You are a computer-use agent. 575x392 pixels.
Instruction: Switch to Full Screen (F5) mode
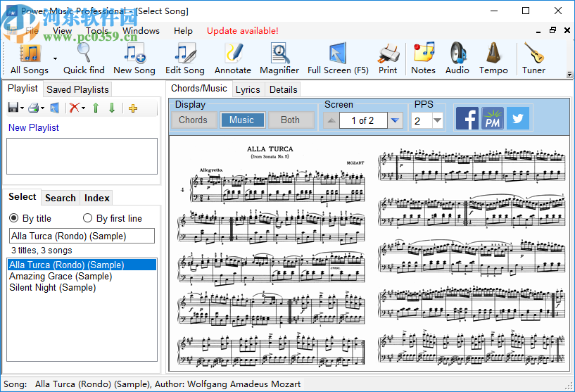tap(338, 58)
